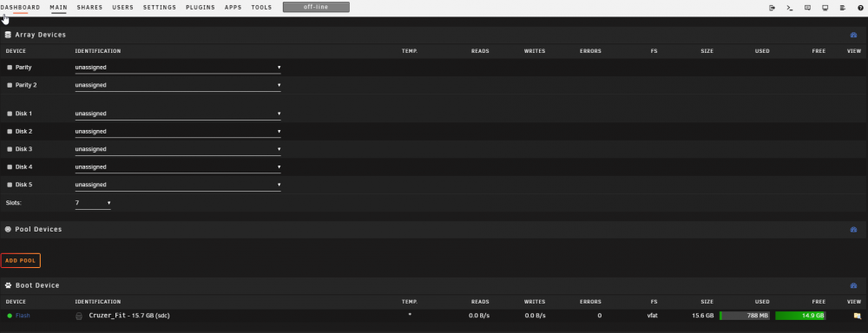Click the 788 MB used space bar

(x=745, y=316)
